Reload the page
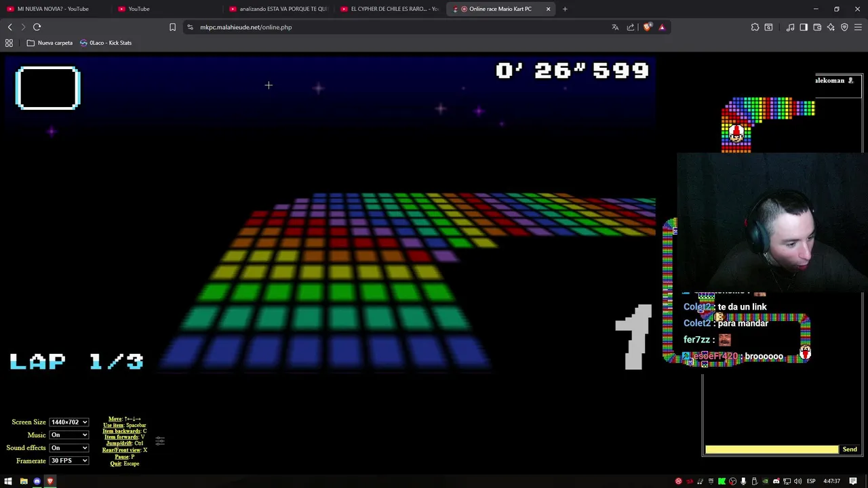The width and height of the screenshot is (868, 488). (x=37, y=27)
